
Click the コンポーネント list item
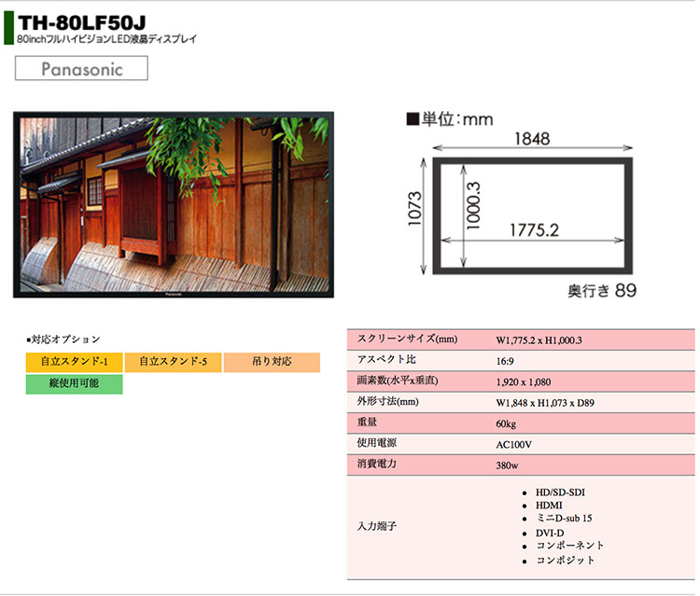point(569,546)
